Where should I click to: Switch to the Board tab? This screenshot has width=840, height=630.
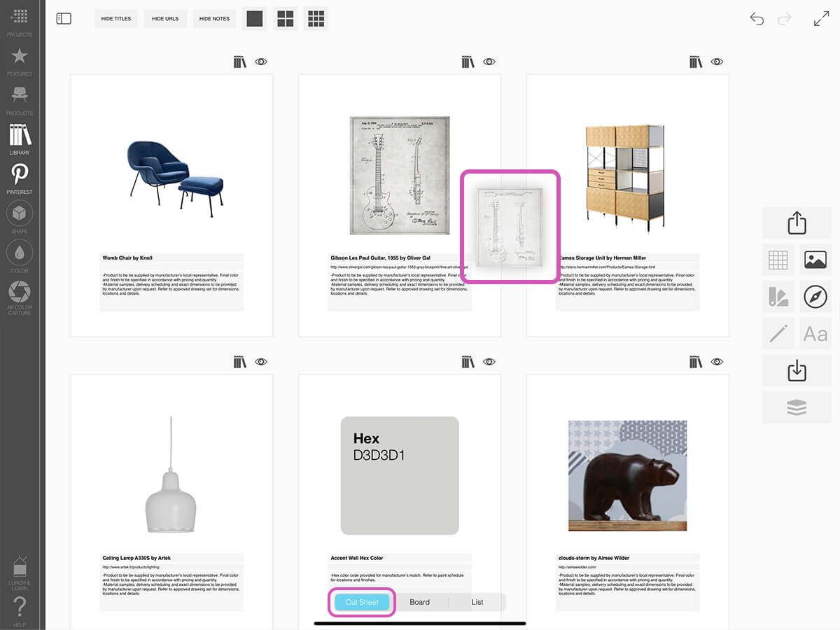coord(419,602)
